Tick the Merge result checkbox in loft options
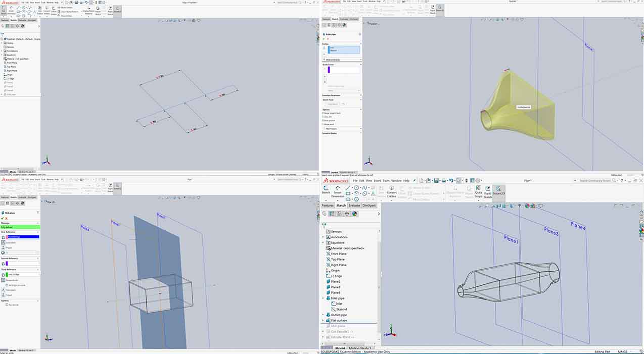Screen dimensions: 644x354 coord(323,124)
